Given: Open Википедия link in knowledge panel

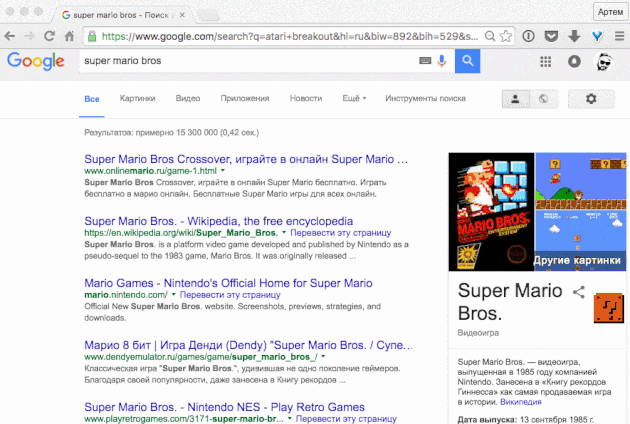Looking at the screenshot, I should coord(521,401).
